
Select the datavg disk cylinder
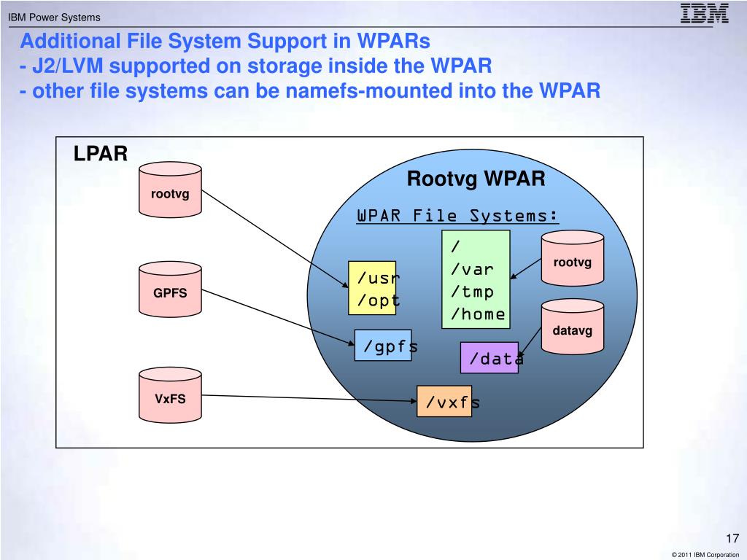[x=572, y=327]
